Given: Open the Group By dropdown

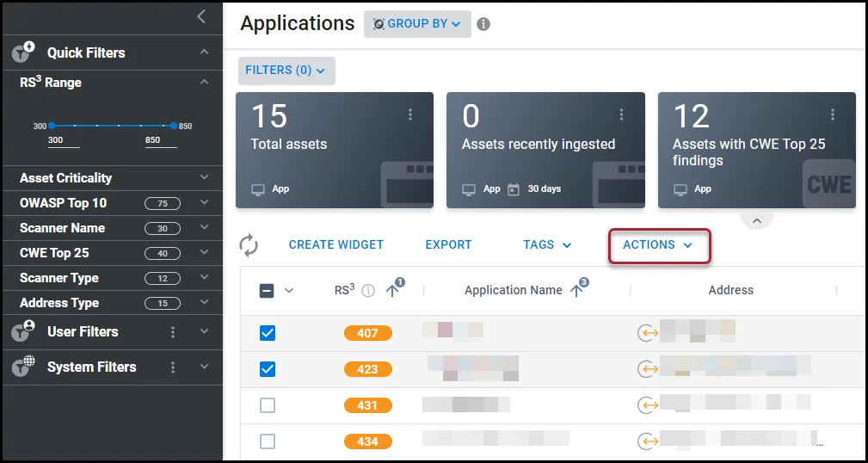Looking at the screenshot, I should [x=417, y=24].
